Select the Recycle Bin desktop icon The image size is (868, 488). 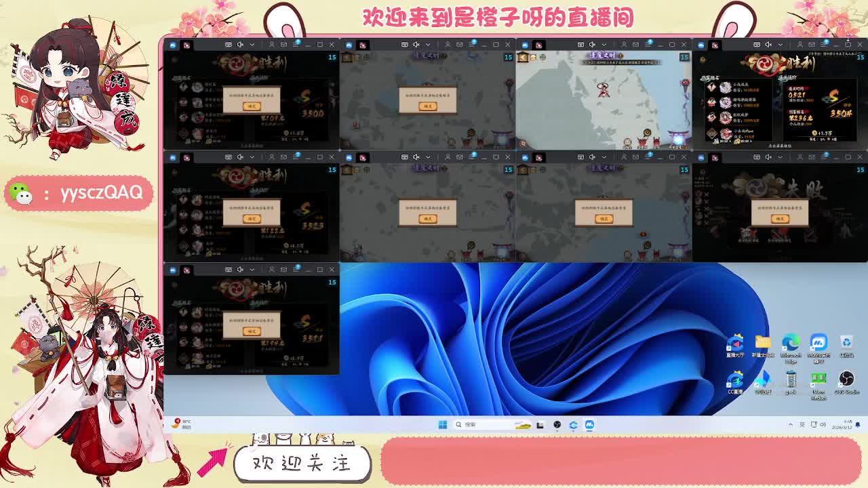click(846, 346)
